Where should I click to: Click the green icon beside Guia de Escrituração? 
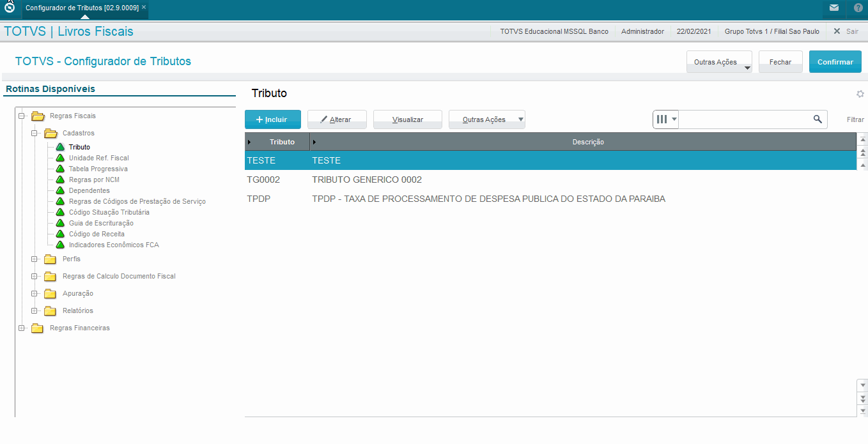pyautogui.click(x=60, y=224)
